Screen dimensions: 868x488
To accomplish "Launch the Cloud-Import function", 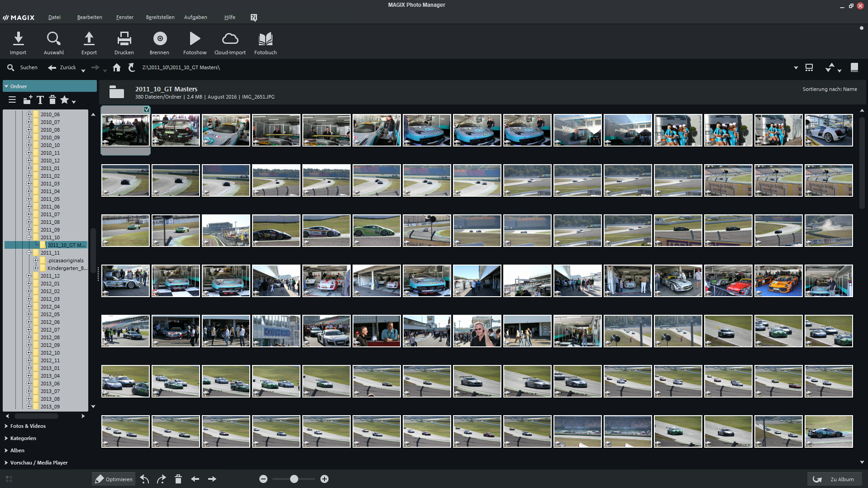I will [229, 42].
